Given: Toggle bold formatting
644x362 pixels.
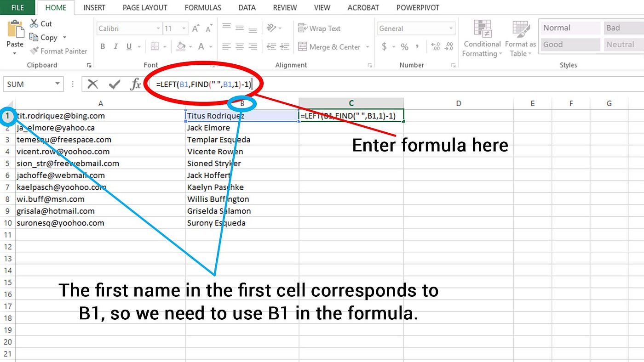Looking at the screenshot, I should tap(102, 46).
